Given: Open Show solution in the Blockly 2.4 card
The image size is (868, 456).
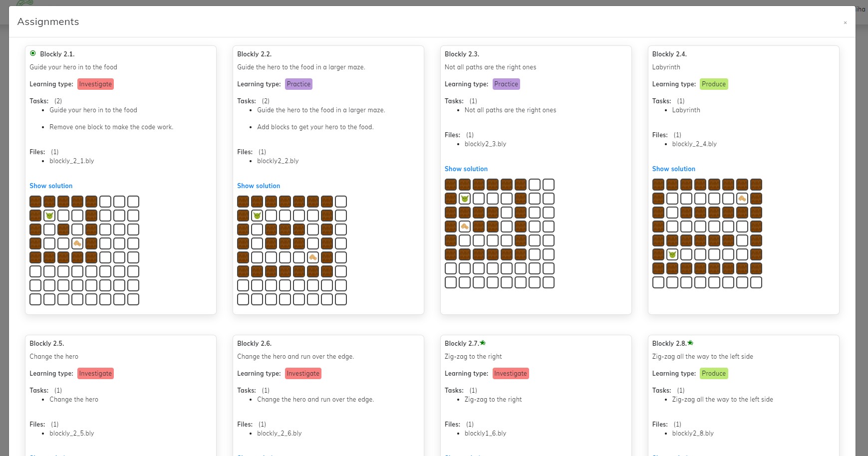Looking at the screenshot, I should tap(673, 169).
